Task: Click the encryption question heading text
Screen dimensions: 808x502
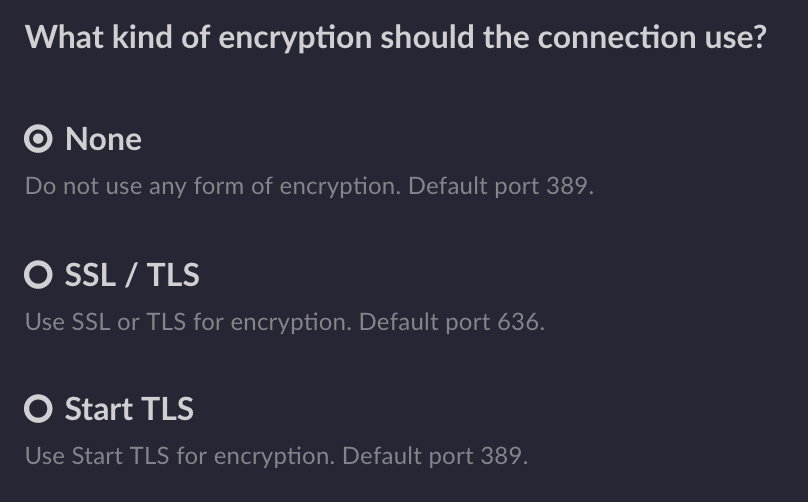Action: click(x=395, y=38)
